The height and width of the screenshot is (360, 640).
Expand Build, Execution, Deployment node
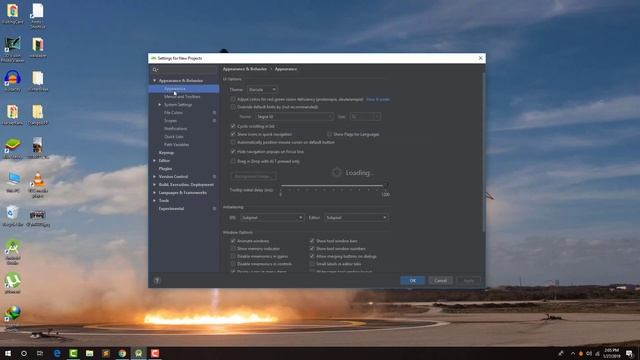point(154,185)
